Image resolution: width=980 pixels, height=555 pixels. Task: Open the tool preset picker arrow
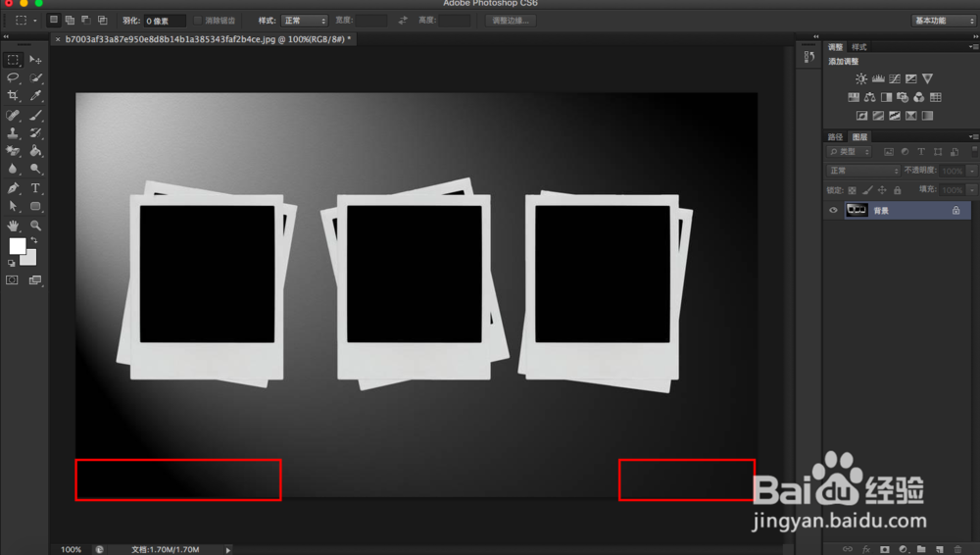click(x=35, y=21)
